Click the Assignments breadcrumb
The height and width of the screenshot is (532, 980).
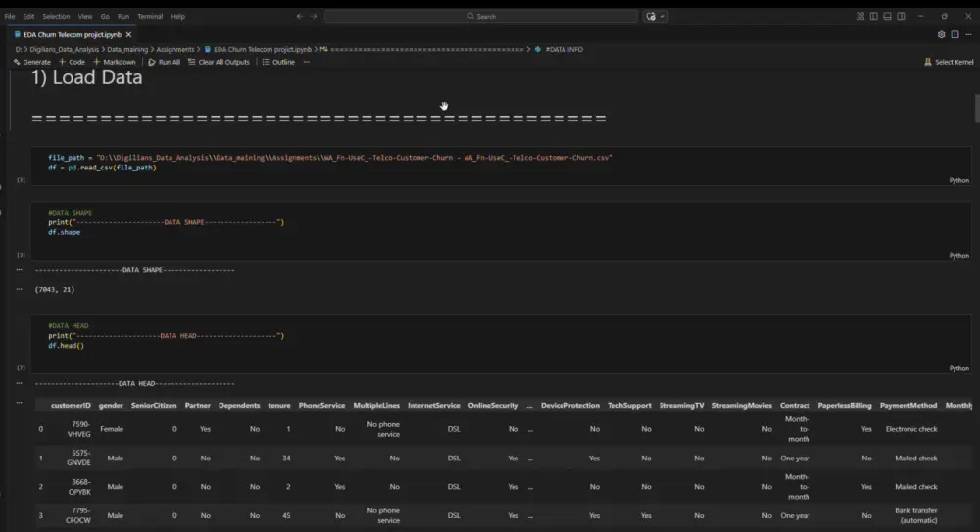(x=175, y=49)
